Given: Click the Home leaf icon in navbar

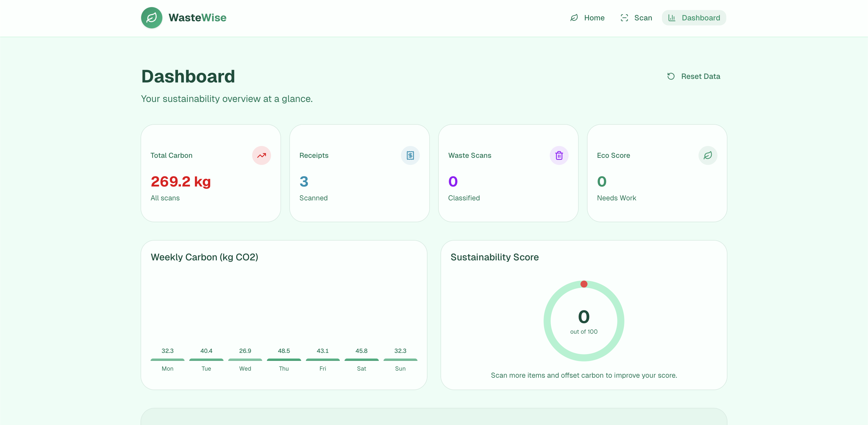Looking at the screenshot, I should [574, 18].
